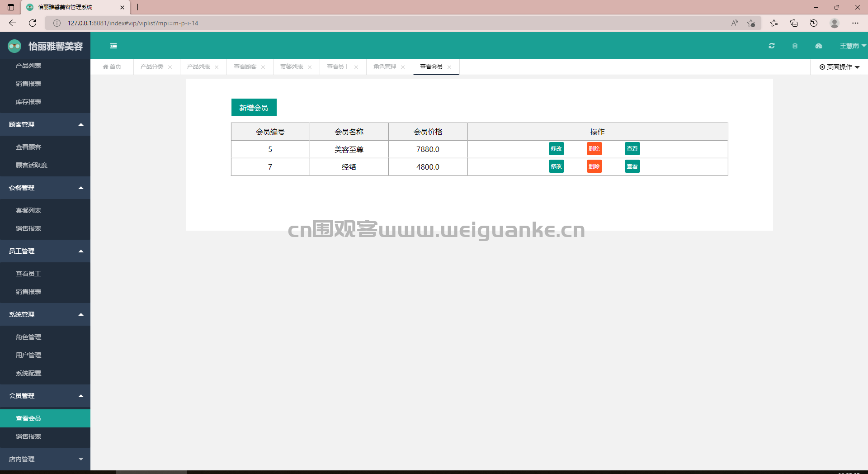Viewport: 868px width, 474px height.
Task: Open 系统配置 in the sidebar
Action: 45,373
